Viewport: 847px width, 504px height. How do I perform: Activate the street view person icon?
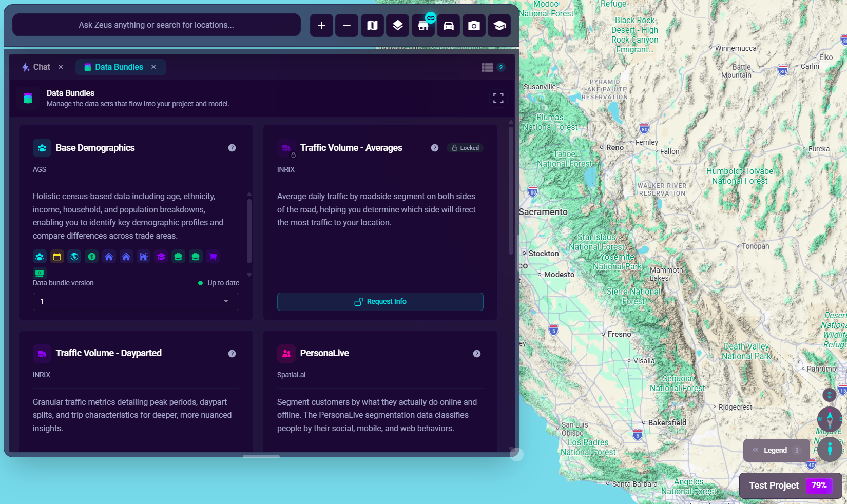click(830, 449)
